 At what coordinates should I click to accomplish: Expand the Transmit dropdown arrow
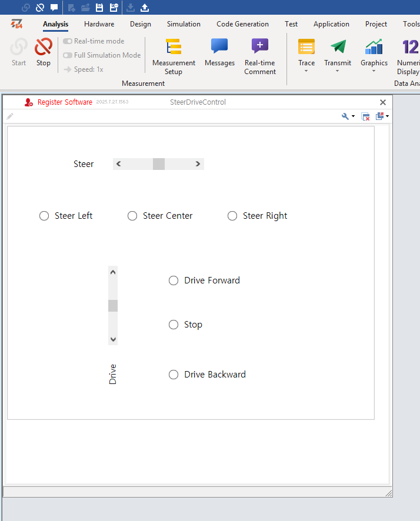[337, 71]
